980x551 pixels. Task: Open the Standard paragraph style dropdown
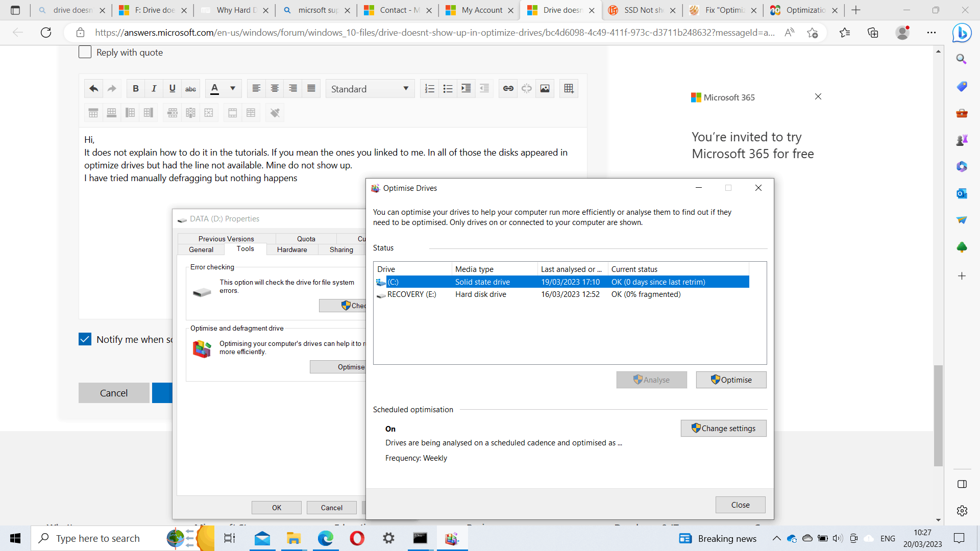coord(370,89)
